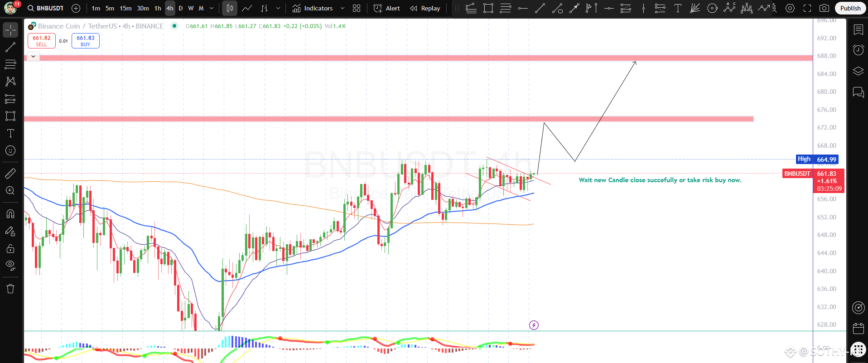Switch to the weekly W timeframe
Image resolution: width=868 pixels, height=363 pixels.
[191, 8]
